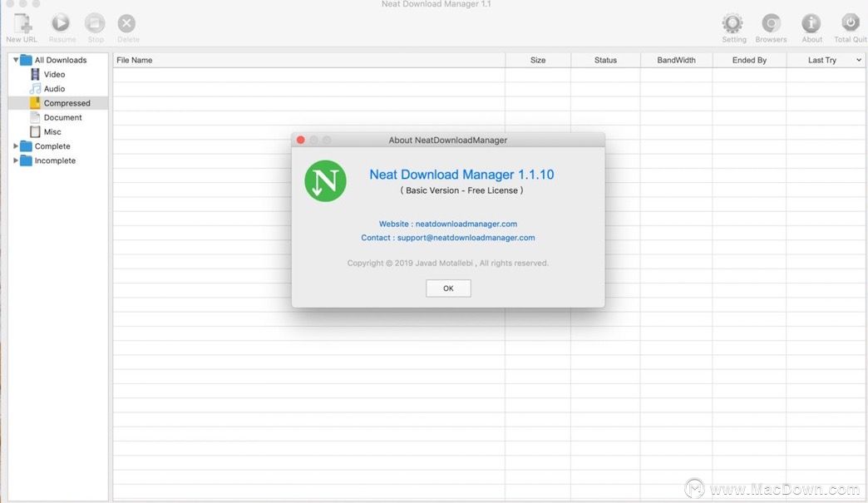Select the Misc category label

pos(52,131)
